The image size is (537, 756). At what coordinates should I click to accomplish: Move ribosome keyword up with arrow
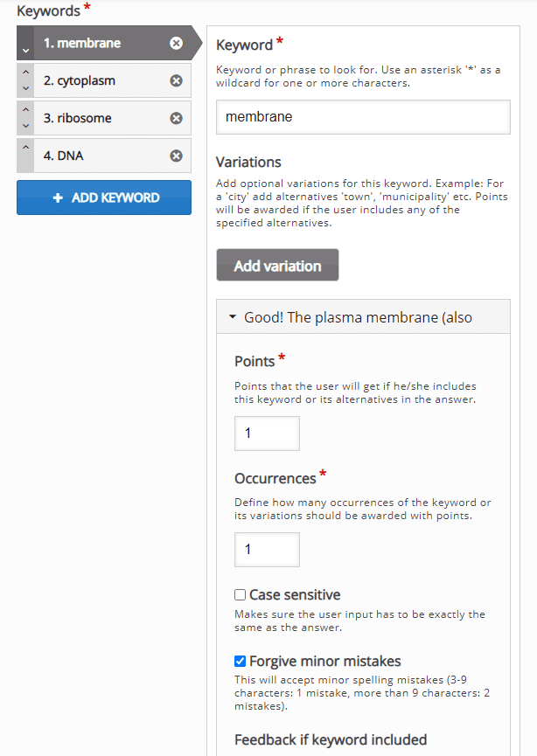pyautogui.click(x=25, y=110)
